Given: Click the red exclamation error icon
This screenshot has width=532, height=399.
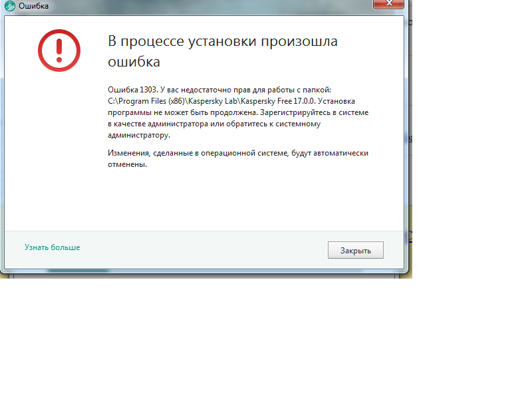Looking at the screenshot, I should tap(59, 51).
